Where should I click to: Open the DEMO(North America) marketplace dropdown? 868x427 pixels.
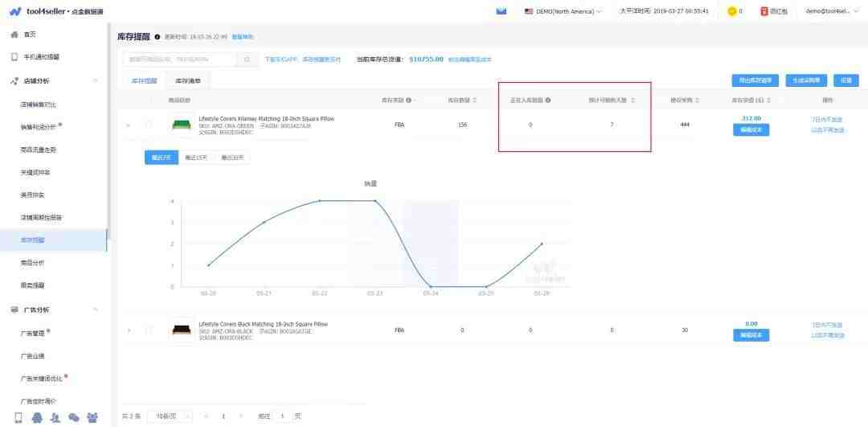click(563, 11)
